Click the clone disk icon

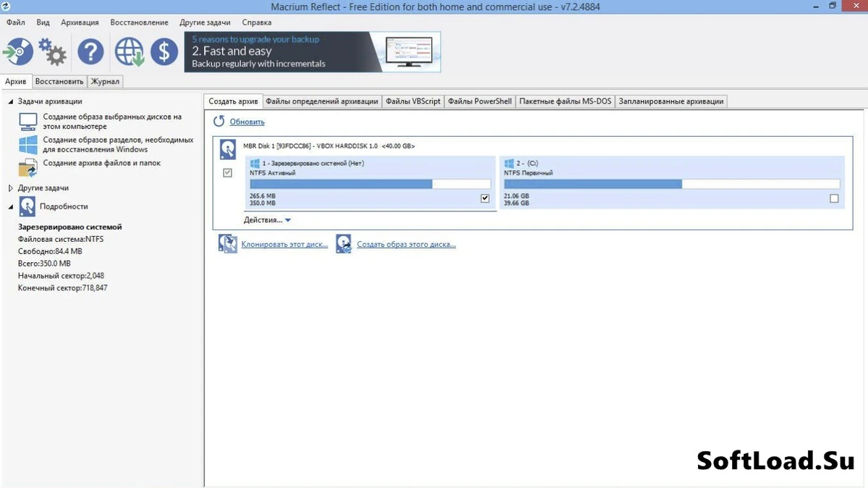(x=227, y=244)
